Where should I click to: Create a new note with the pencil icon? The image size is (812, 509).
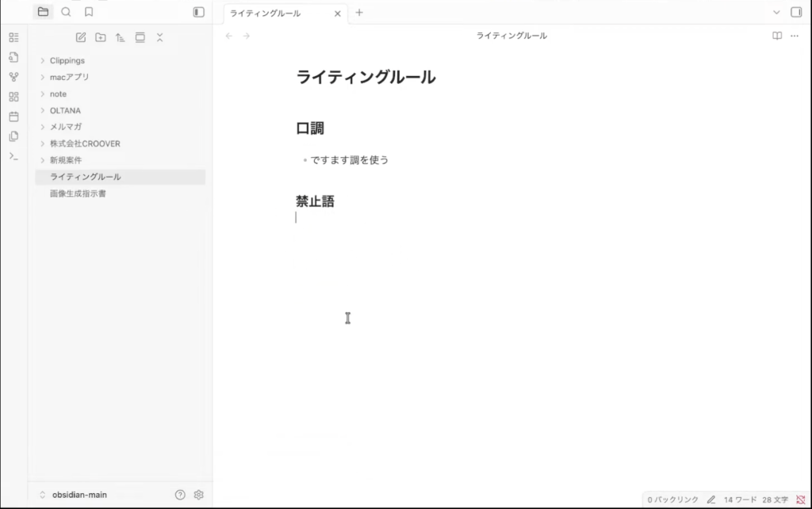[80, 36]
